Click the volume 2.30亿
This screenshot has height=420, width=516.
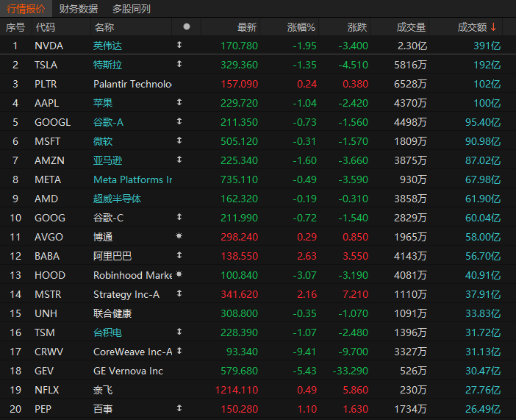point(412,46)
